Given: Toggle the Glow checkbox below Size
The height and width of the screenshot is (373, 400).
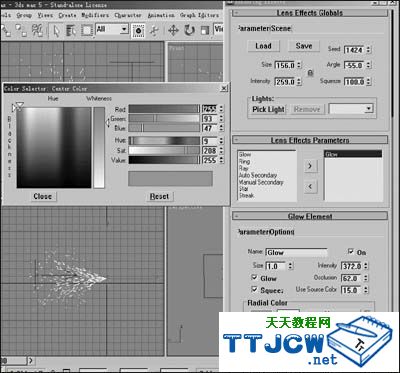Looking at the screenshot, I should (x=254, y=278).
